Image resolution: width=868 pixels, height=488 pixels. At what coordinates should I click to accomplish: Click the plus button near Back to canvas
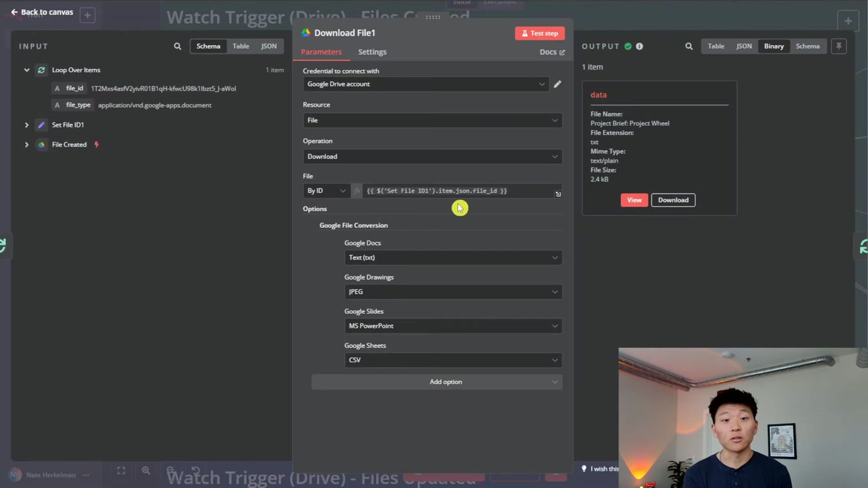click(x=87, y=15)
